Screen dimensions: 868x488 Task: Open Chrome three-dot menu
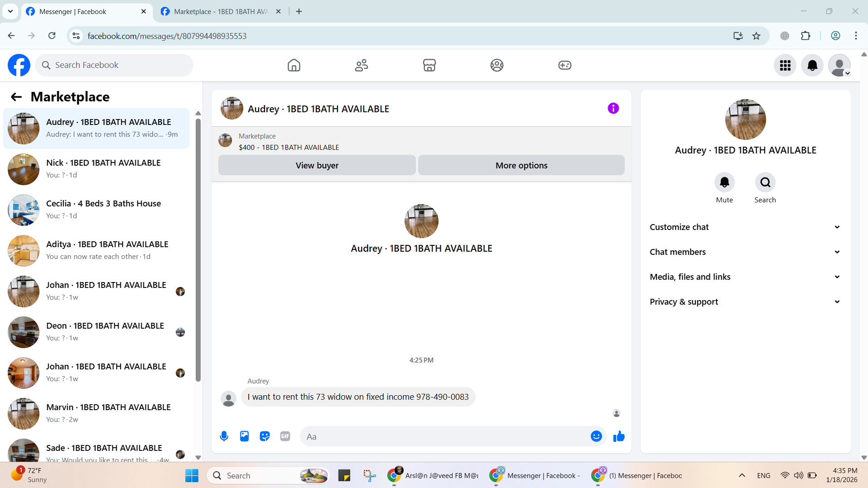[856, 36]
